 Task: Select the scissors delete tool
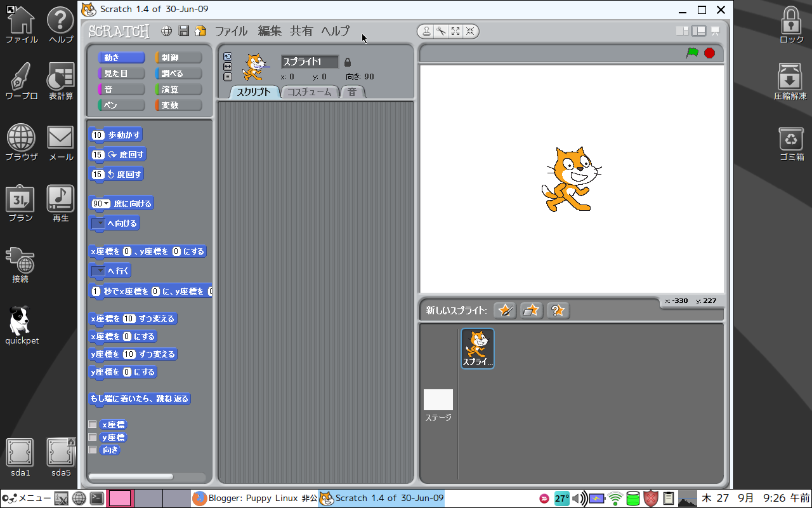441,31
